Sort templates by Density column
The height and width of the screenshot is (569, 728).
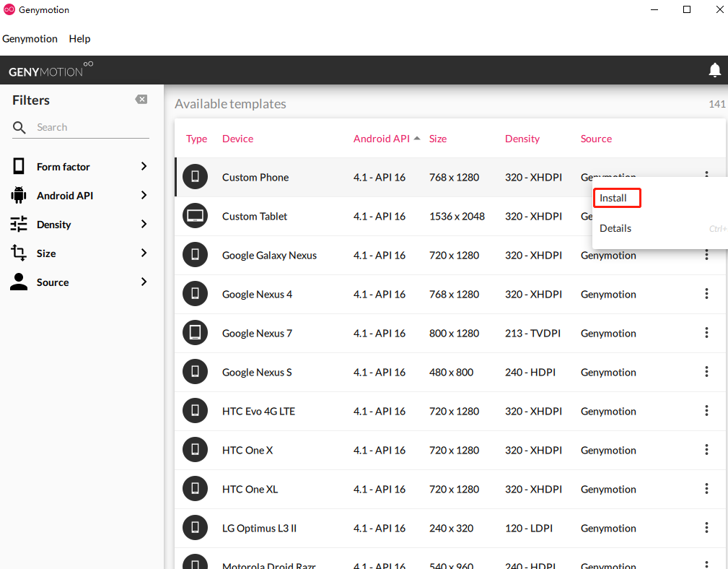point(522,139)
